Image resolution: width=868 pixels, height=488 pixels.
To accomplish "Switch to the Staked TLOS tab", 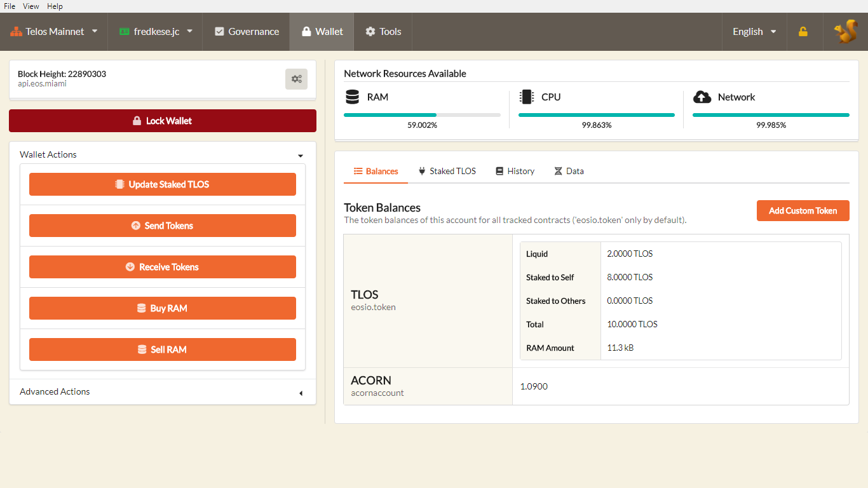I will [447, 171].
